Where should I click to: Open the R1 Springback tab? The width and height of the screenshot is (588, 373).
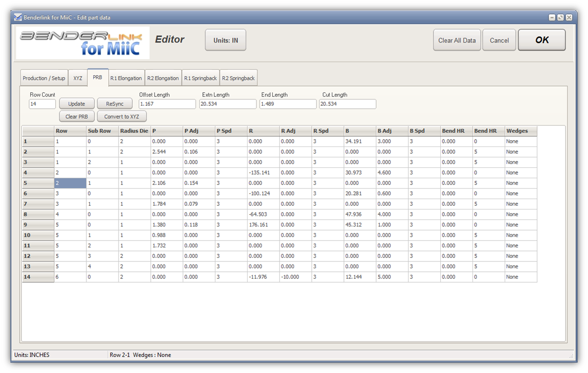200,78
